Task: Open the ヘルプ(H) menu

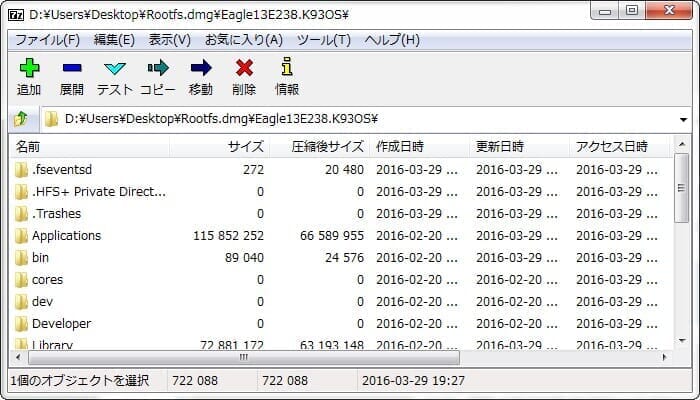Action: pos(392,40)
